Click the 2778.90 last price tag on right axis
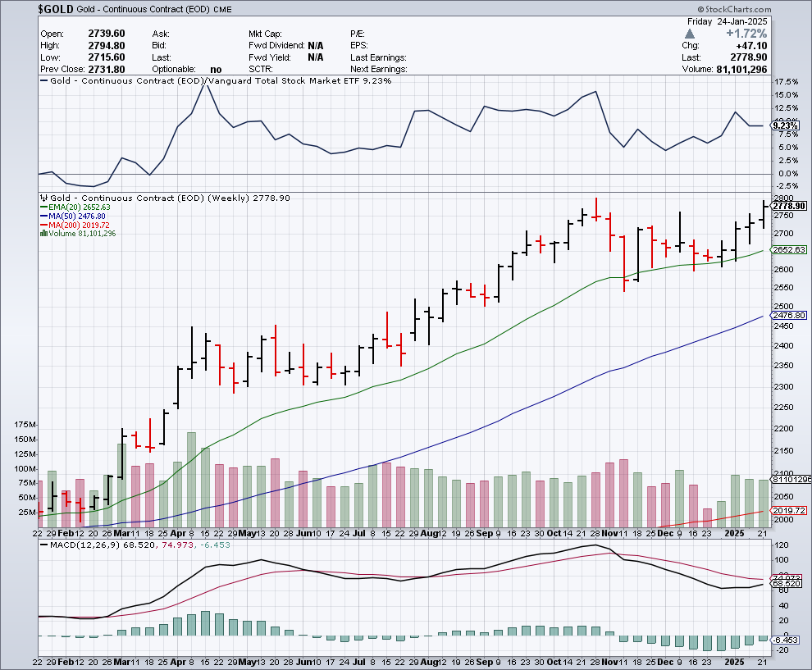This screenshot has height=670, width=812. point(789,206)
